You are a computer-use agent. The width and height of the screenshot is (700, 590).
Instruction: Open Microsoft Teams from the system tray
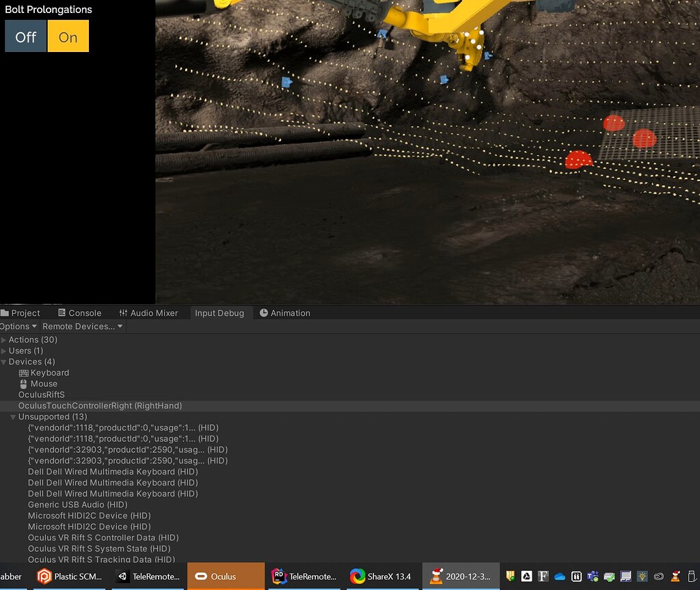click(592, 576)
